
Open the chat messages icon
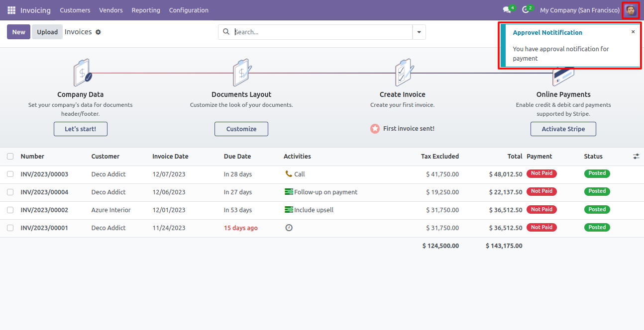[506, 10]
